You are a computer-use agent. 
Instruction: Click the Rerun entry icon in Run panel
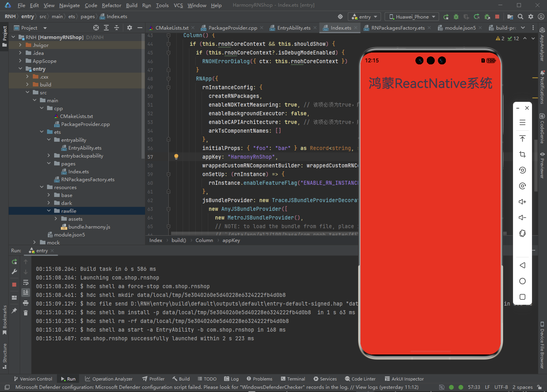(14, 262)
